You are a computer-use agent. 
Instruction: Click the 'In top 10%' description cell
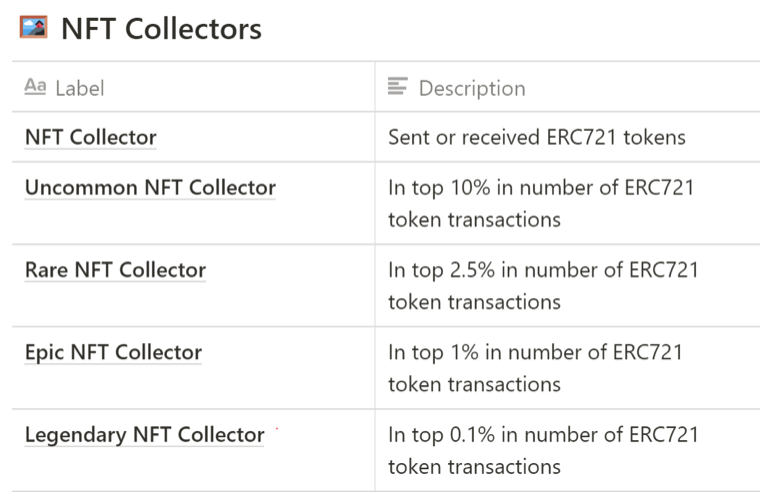coord(568,203)
